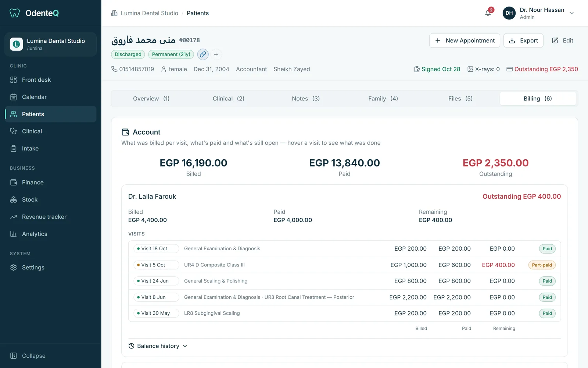Open Analytics in the sidebar
Image resolution: width=588 pixels, height=368 pixels.
pos(51,234)
